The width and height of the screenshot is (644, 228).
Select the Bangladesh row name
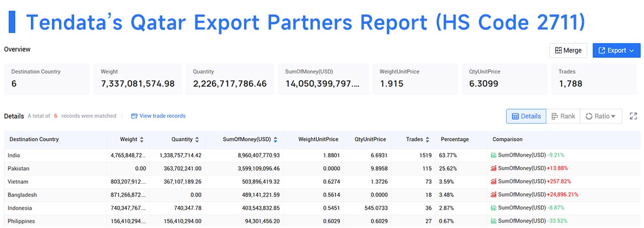point(21,195)
